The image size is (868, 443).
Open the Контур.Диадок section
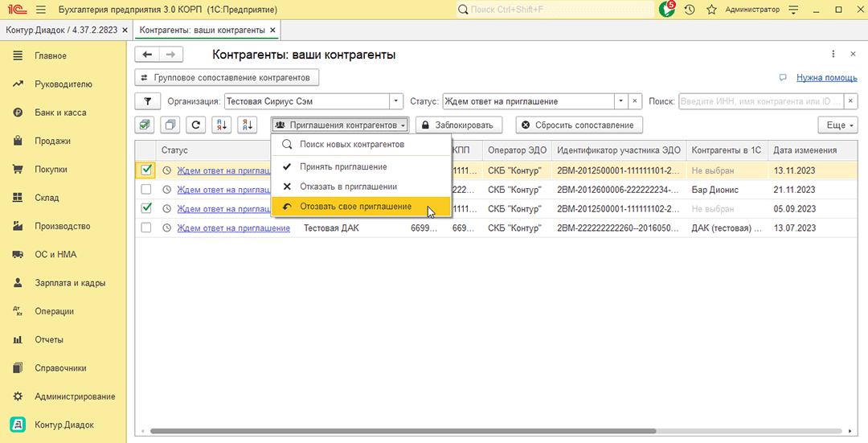coord(63,425)
